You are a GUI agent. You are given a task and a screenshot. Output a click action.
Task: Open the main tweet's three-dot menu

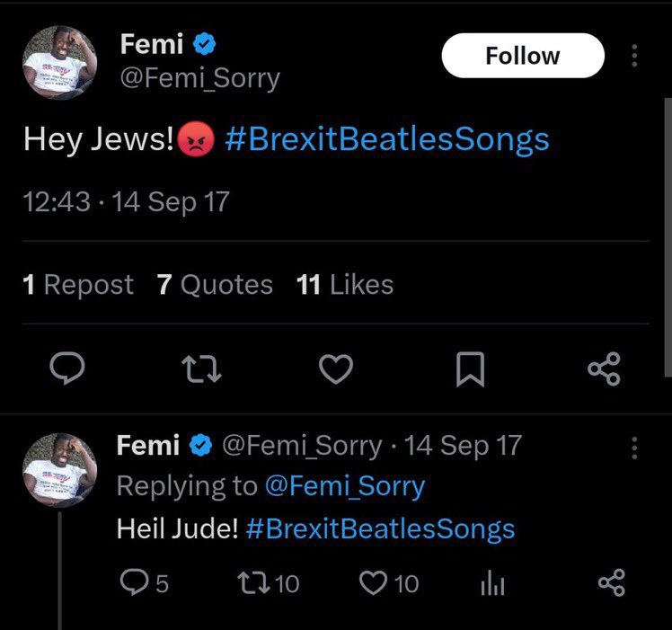click(x=635, y=56)
